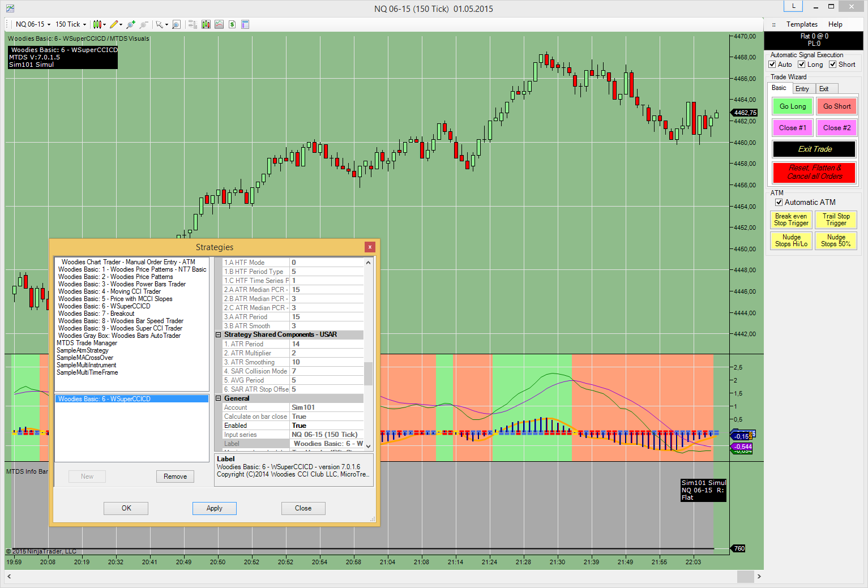Open the chart style candlestick icon
Viewport: 868px width, 588px height.
pos(97,24)
